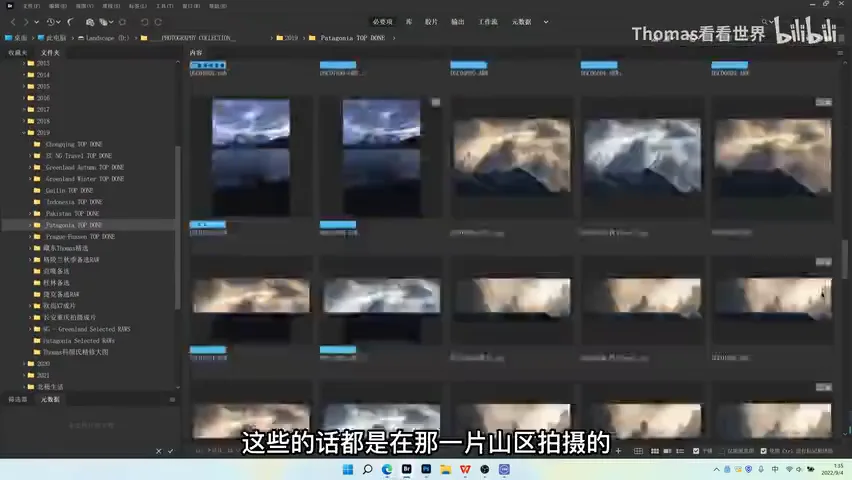Viewport: 852px width, 480px height.
Task: Expand Prague-Fussen TOP DONE folder
Action: coord(30,236)
